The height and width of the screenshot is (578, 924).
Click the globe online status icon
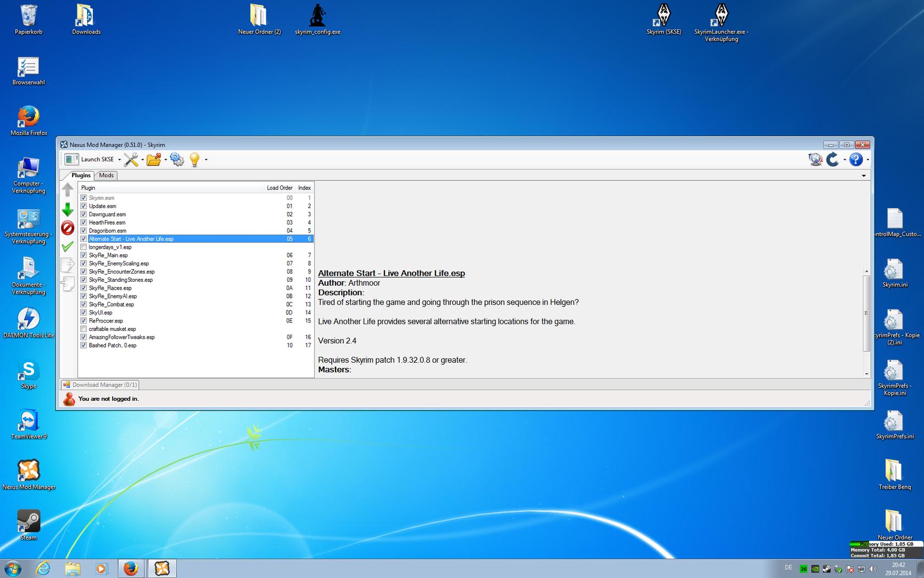pos(815,160)
